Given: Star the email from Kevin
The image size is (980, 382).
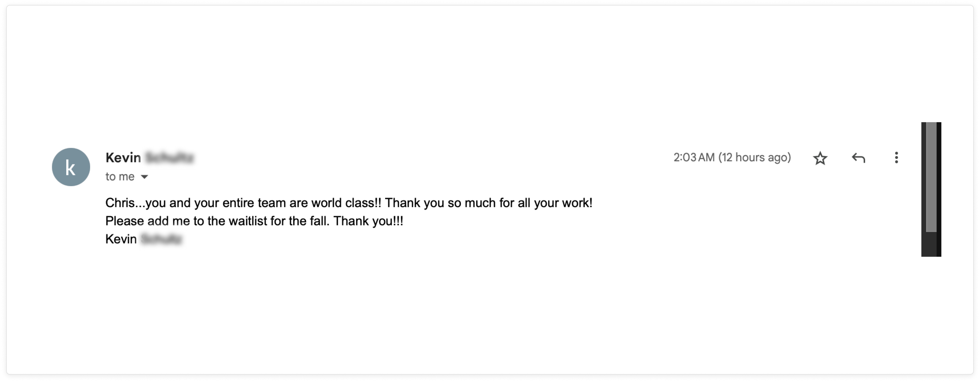Looking at the screenshot, I should click(820, 158).
